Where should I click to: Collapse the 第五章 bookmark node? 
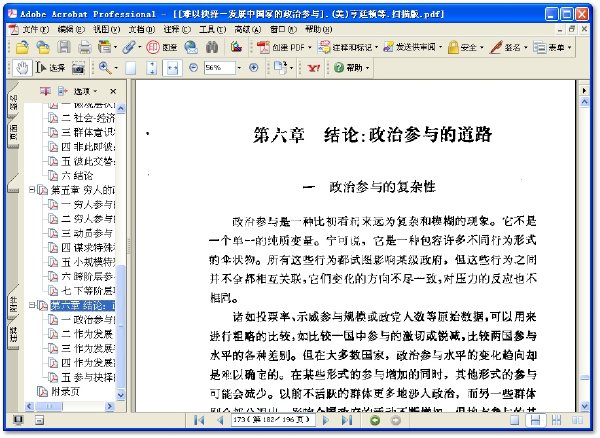33,189
